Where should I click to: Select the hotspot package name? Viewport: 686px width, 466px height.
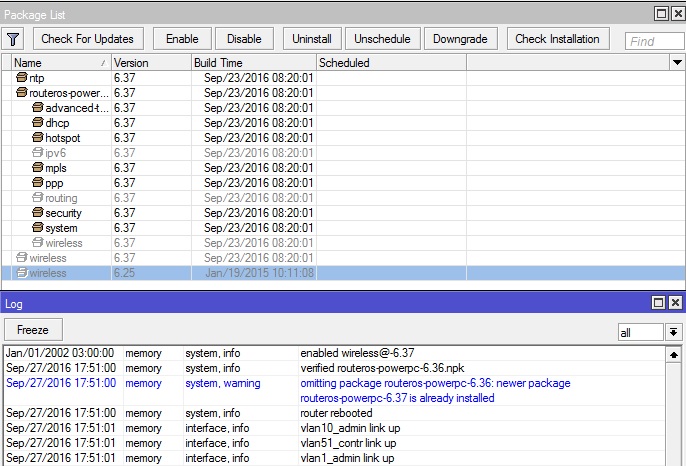(63, 138)
